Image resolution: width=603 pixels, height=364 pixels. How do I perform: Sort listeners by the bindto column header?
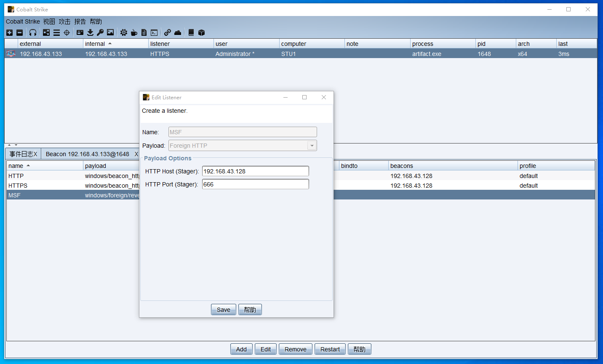pos(363,166)
